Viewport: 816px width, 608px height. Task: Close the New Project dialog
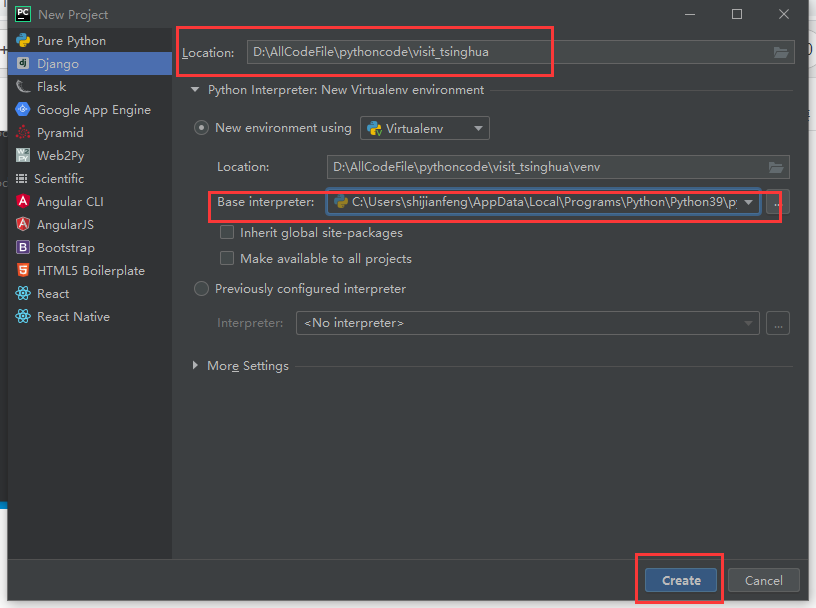tap(784, 14)
